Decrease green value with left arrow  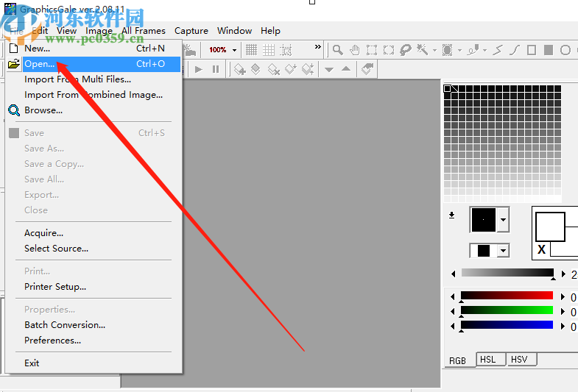(453, 311)
